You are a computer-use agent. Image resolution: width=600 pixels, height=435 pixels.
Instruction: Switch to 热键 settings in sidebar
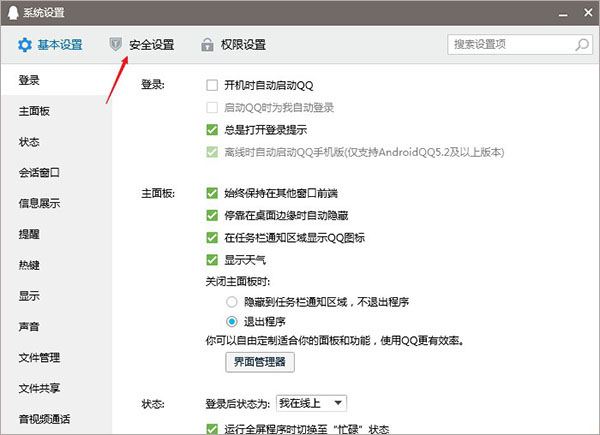click(x=29, y=265)
